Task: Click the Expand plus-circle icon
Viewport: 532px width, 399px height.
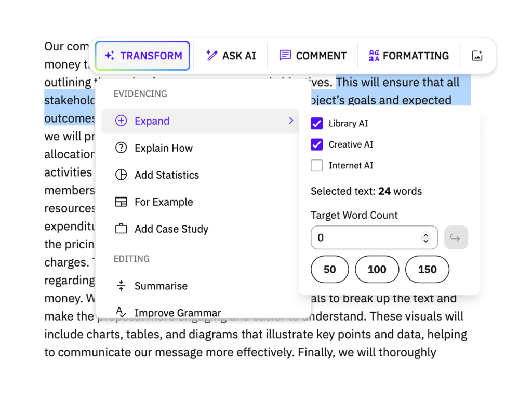Action: tap(121, 121)
